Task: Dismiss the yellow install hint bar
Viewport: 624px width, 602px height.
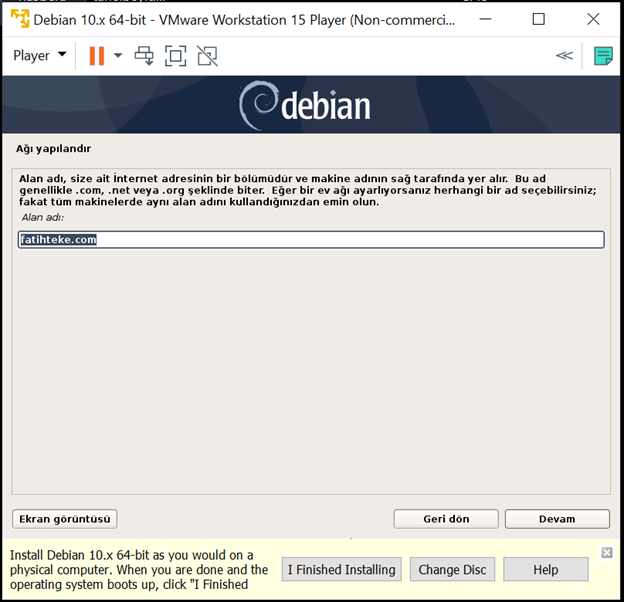Action: pyautogui.click(x=607, y=552)
